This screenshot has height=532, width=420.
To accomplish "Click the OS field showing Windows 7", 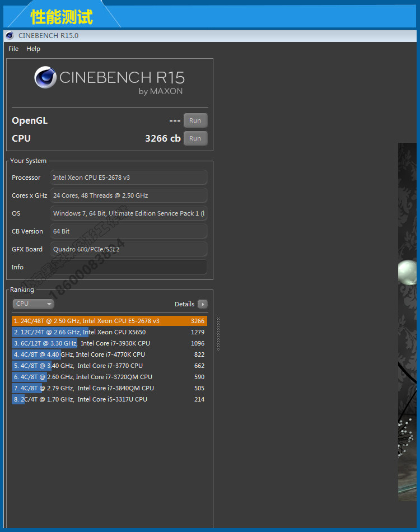I will (129, 213).
